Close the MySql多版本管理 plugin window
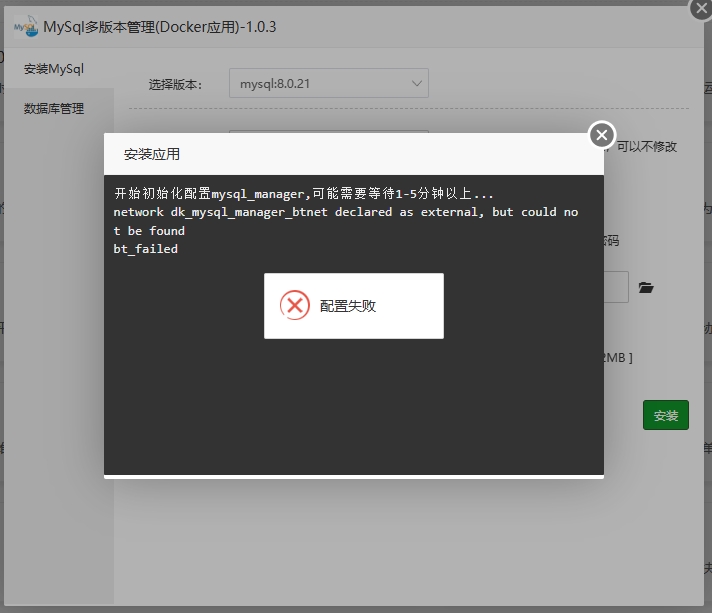 click(701, 8)
